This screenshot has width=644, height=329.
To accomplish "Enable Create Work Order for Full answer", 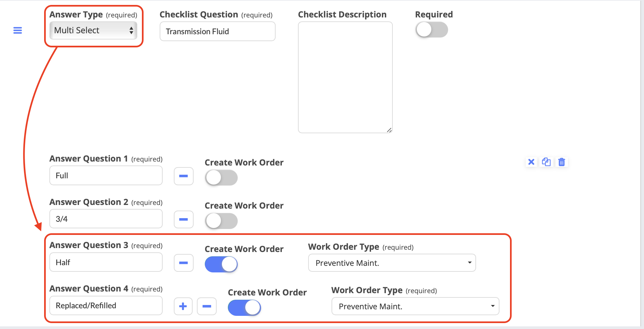I will click(221, 178).
